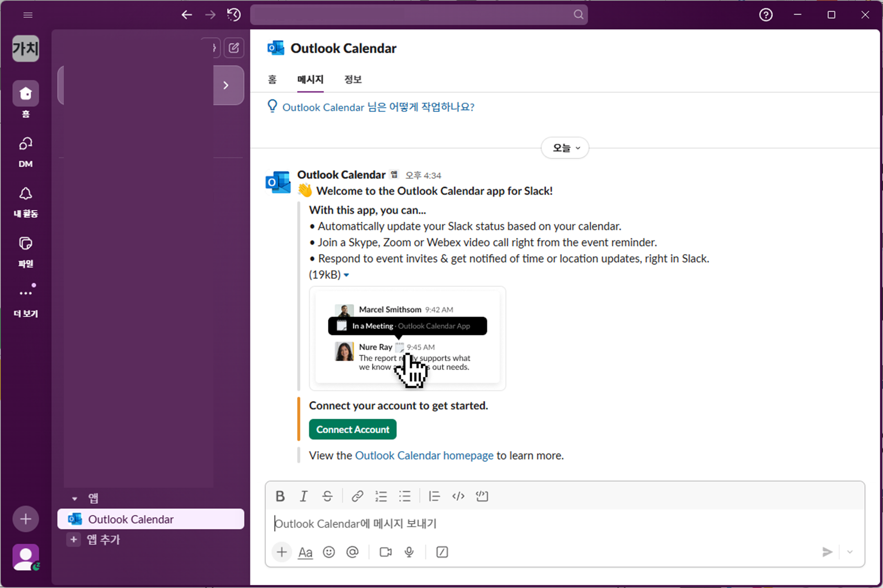Open the 오늘 date dropdown
Screen dimensions: 883x588
[x=565, y=148]
